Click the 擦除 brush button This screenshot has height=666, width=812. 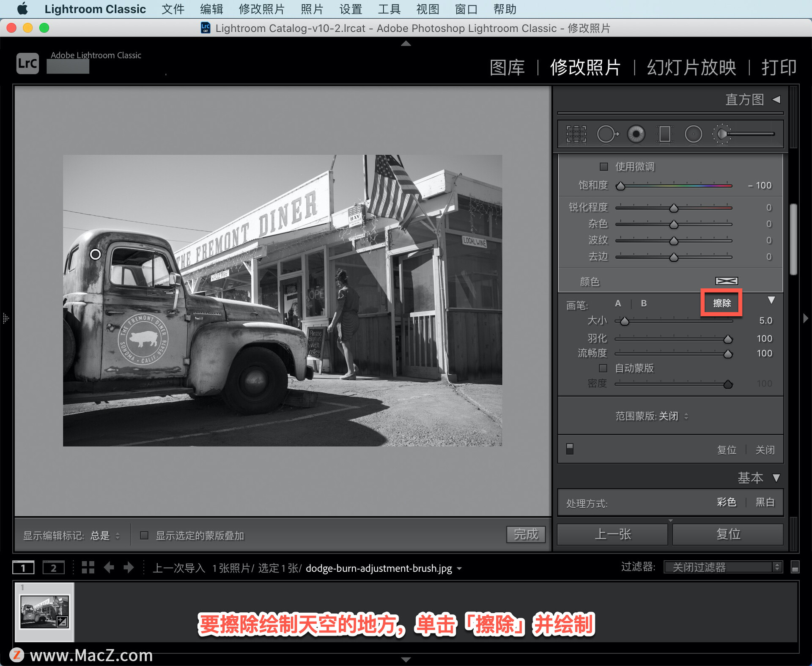click(x=722, y=303)
